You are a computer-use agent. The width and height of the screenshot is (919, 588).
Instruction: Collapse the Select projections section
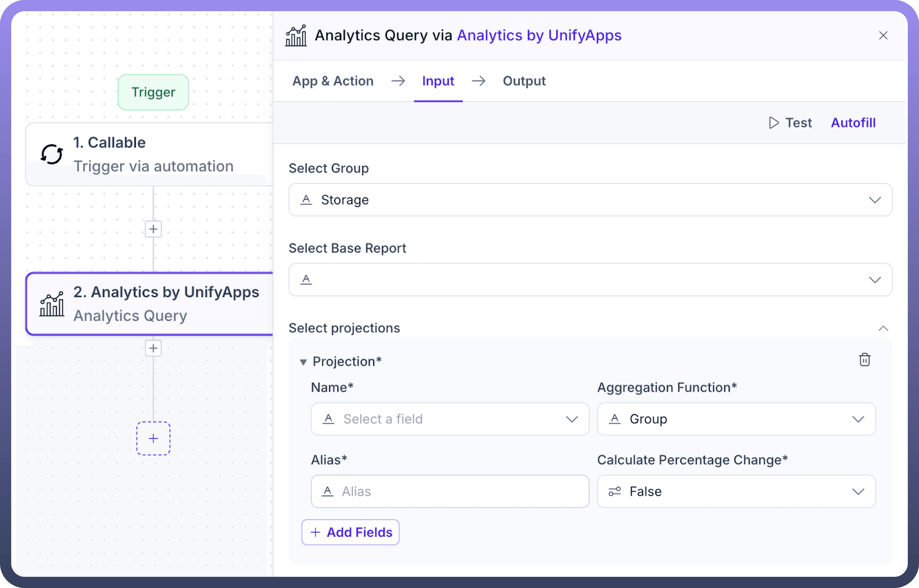pyautogui.click(x=883, y=328)
